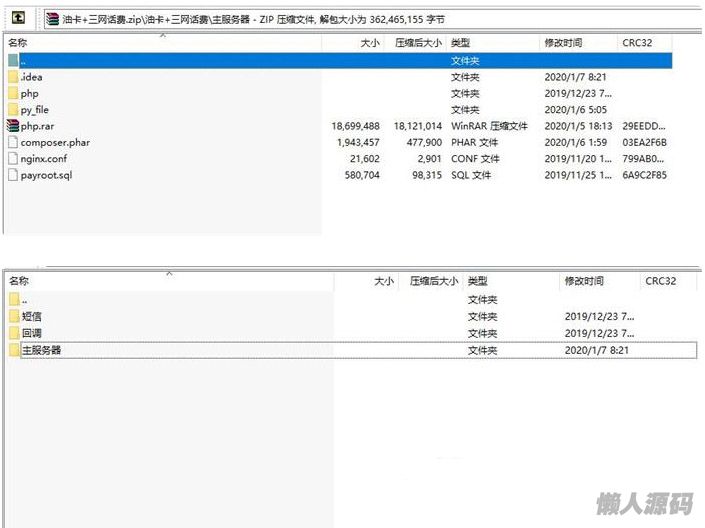The width and height of the screenshot is (705, 528).
Task: Open the php folder icon
Action: pyautogui.click(x=13, y=93)
